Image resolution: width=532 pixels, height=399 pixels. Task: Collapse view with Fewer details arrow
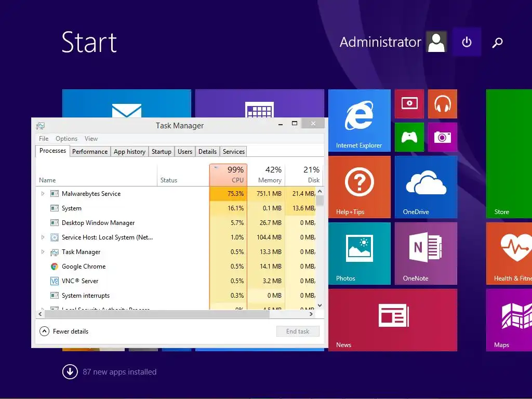click(45, 331)
